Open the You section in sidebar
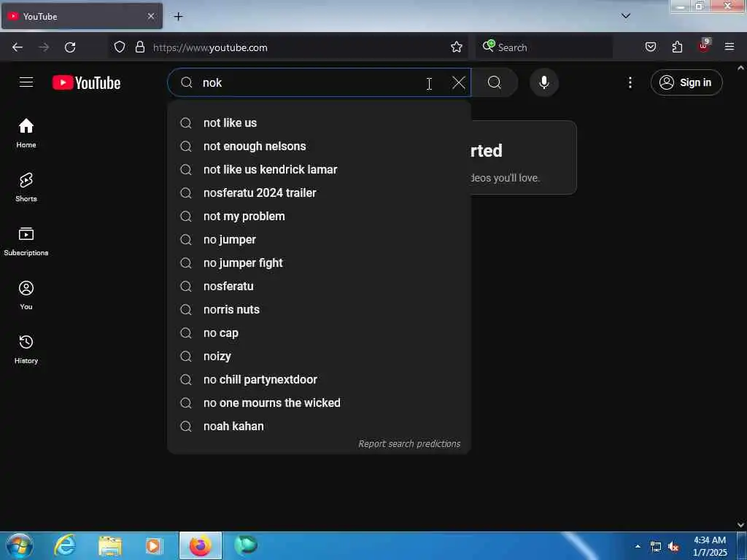The height and width of the screenshot is (560, 747). pos(26,295)
